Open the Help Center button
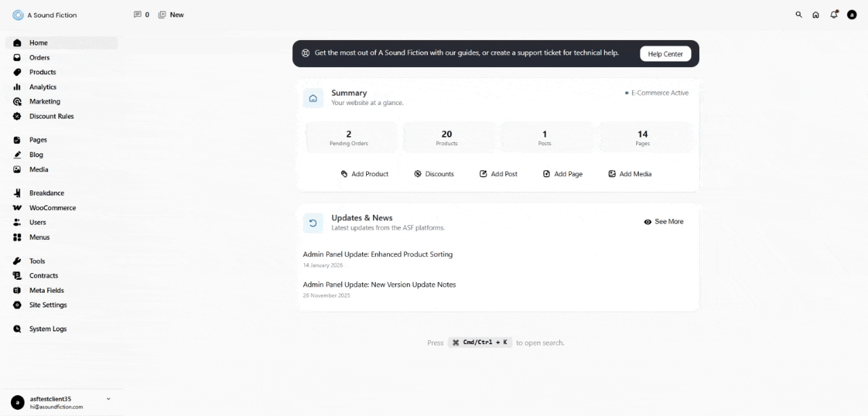 coord(665,54)
